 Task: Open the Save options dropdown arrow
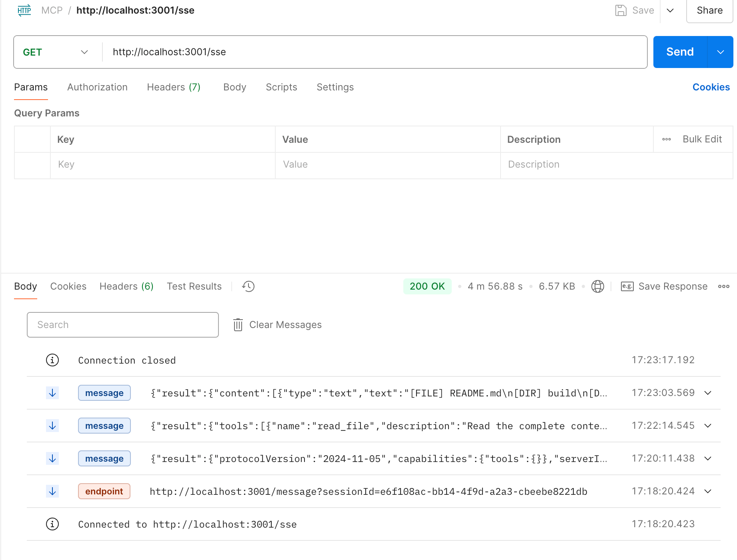pos(670,10)
